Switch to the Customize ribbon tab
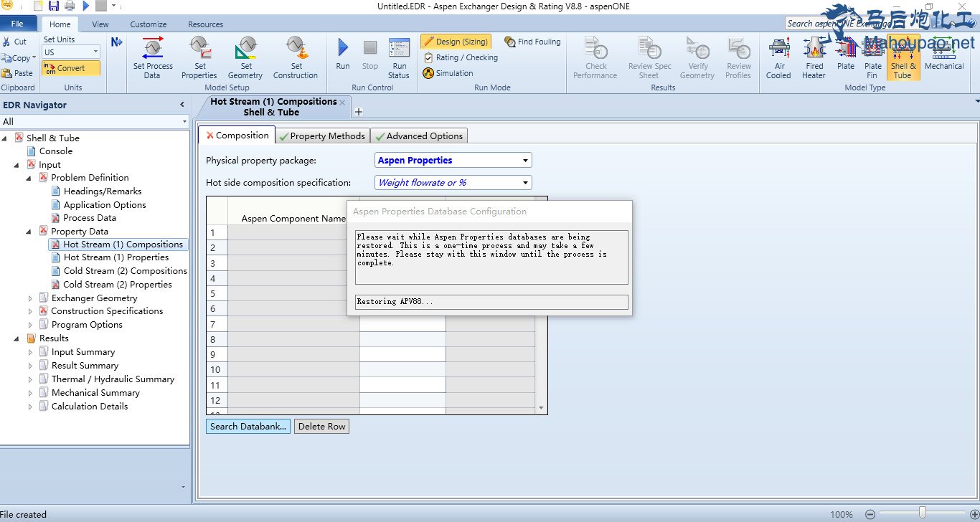Viewport: 980px width, 522px height. click(x=149, y=24)
